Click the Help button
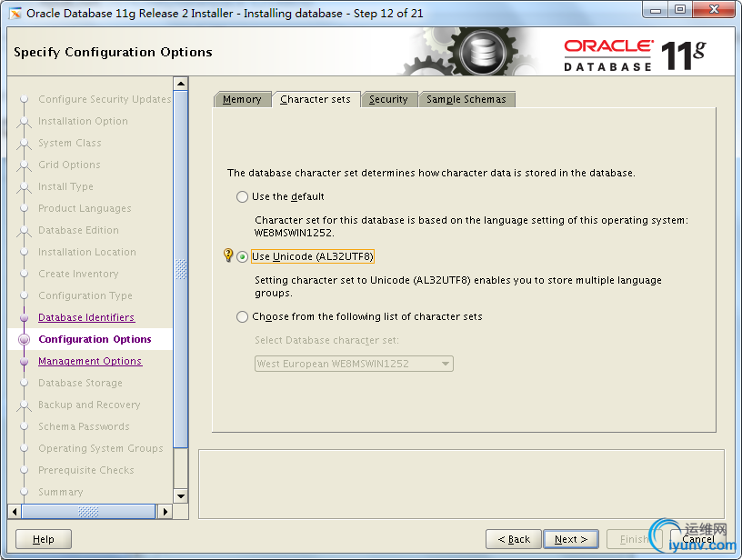Viewport: 742px width, 560px height. [44, 539]
